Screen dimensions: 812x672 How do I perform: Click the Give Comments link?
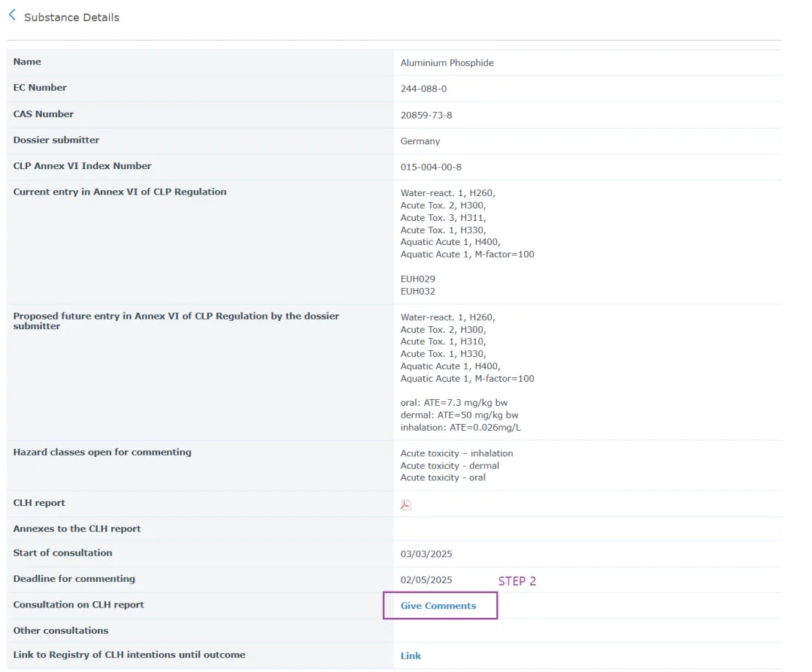(x=438, y=606)
